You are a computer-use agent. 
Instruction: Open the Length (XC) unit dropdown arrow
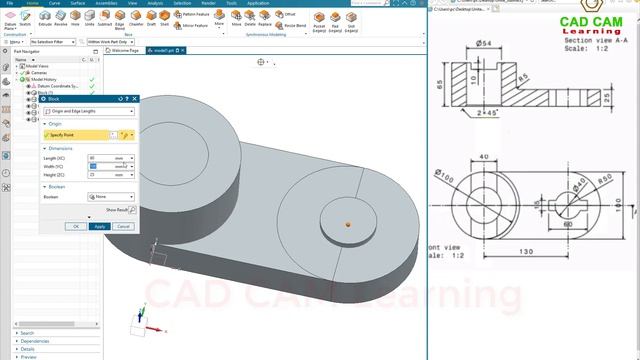tap(131, 158)
